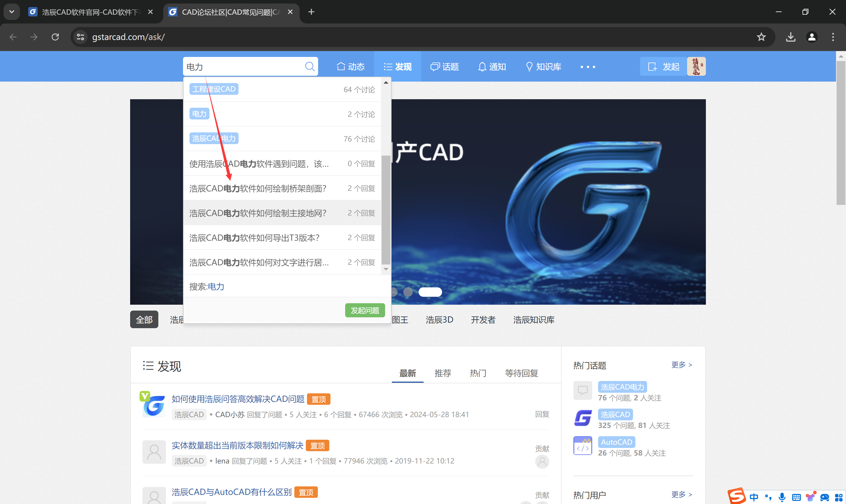Open 通知 bell notifications

492,67
